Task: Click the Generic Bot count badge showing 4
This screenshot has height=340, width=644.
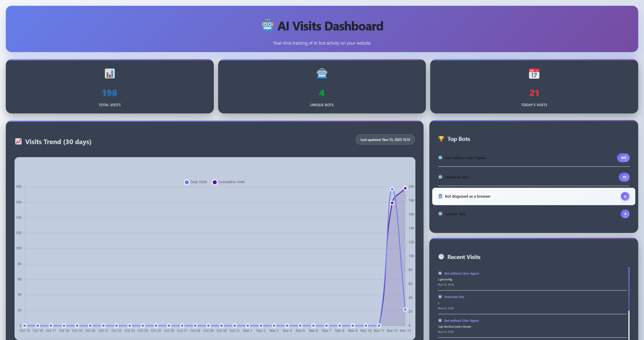Action: click(625, 214)
